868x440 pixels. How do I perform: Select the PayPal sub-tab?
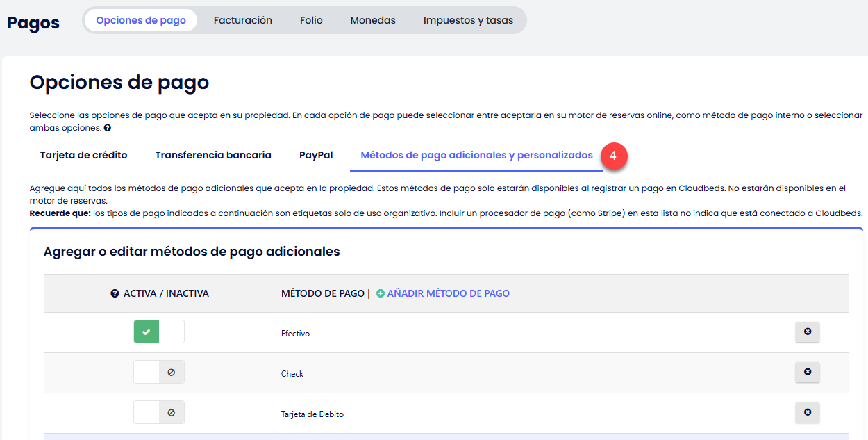[316, 155]
